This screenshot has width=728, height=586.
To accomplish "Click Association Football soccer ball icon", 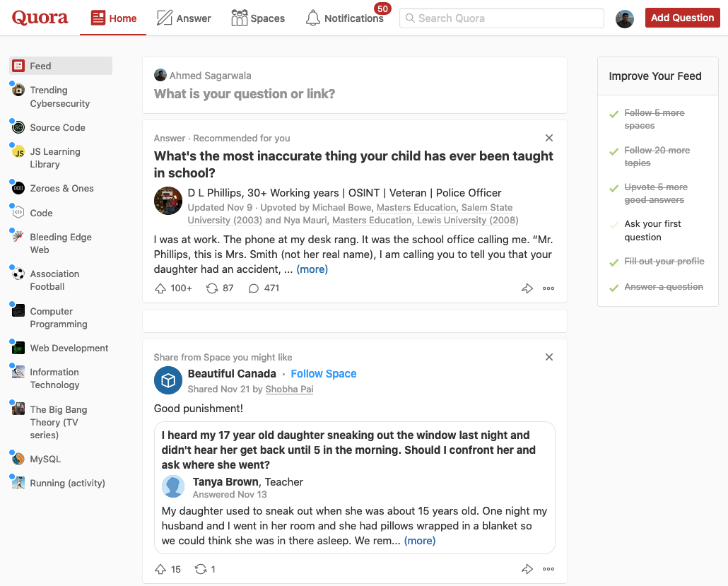I will [18, 274].
